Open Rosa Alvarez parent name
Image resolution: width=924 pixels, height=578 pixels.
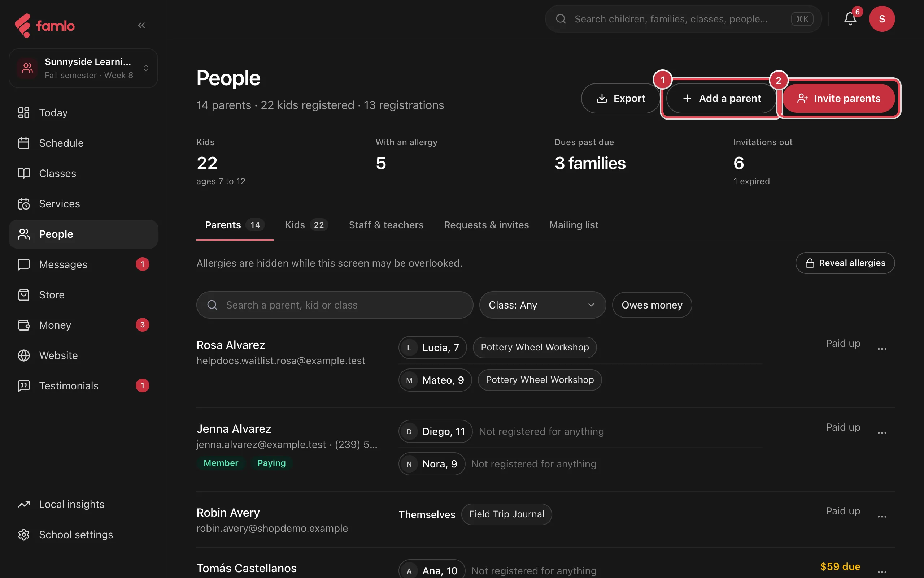point(231,345)
